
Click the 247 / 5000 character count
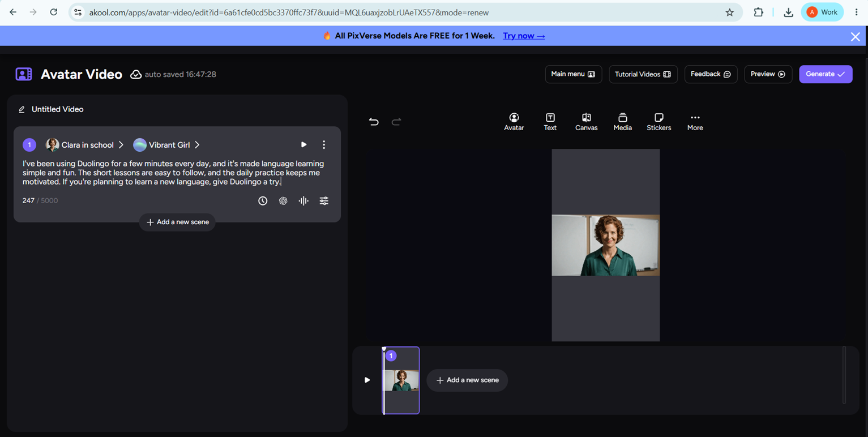(x=40, y=200)
